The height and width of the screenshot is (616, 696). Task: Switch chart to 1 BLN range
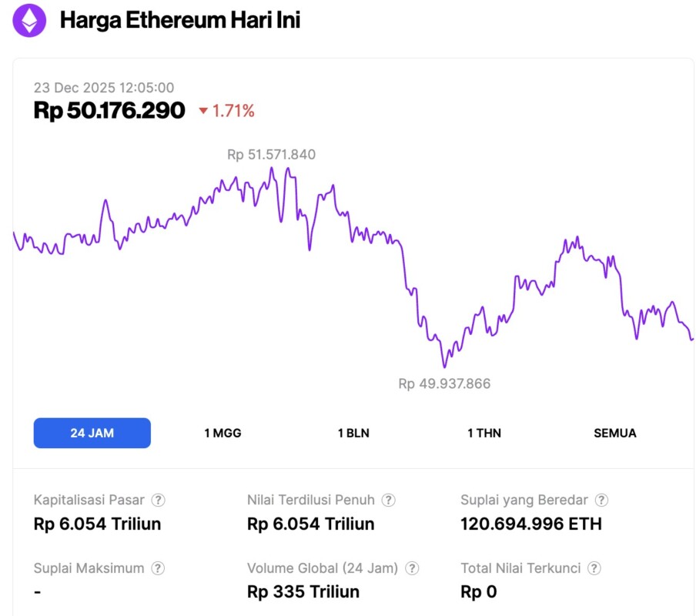[353, 433]
